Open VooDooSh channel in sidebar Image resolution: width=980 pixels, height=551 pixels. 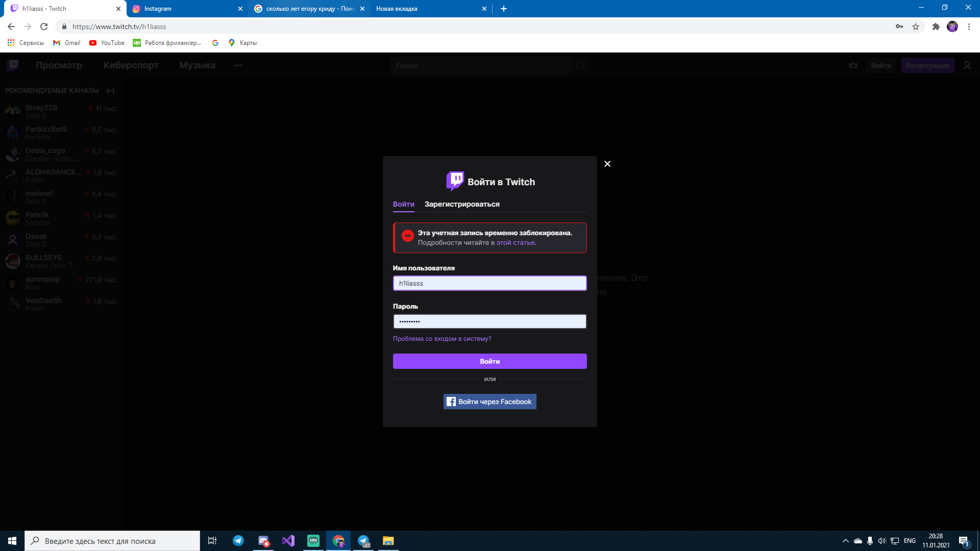pos(61,304)
